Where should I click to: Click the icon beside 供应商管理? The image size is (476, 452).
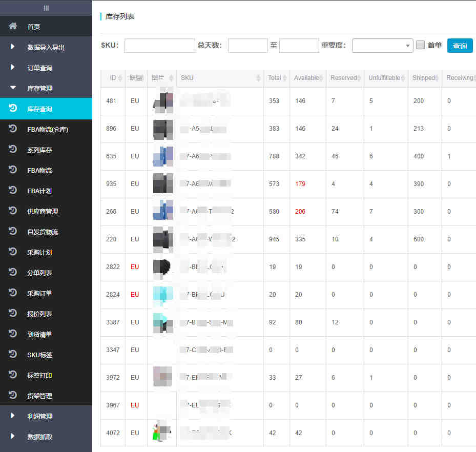(x=13, y=211)
